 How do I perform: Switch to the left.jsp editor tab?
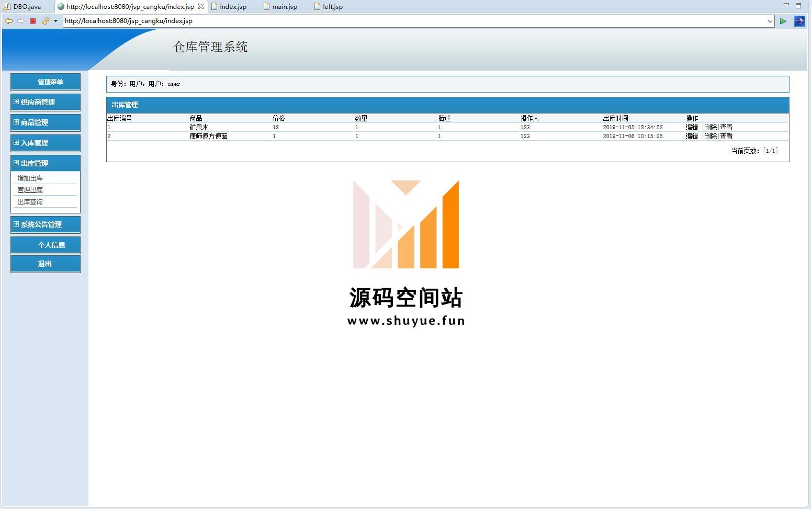[x=329, y=6]
